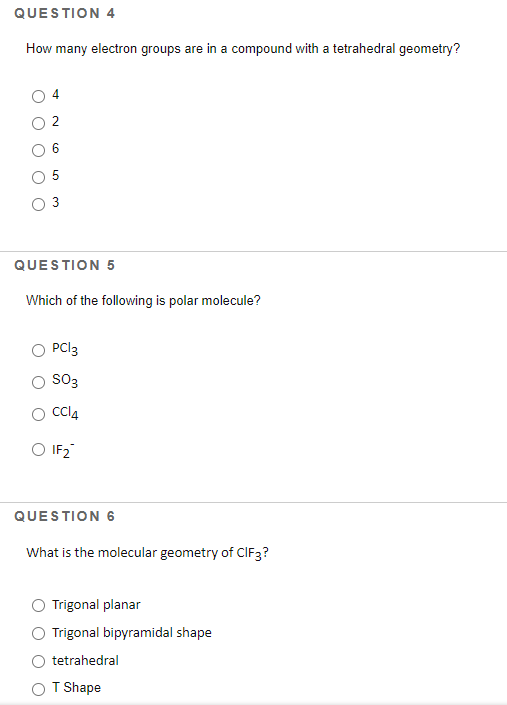The height and width of the screenshot is (705, 507).
Task: Pick option 5 for tetrahedral geometry question
Action: pyautogui.click(x=39, y=177)
